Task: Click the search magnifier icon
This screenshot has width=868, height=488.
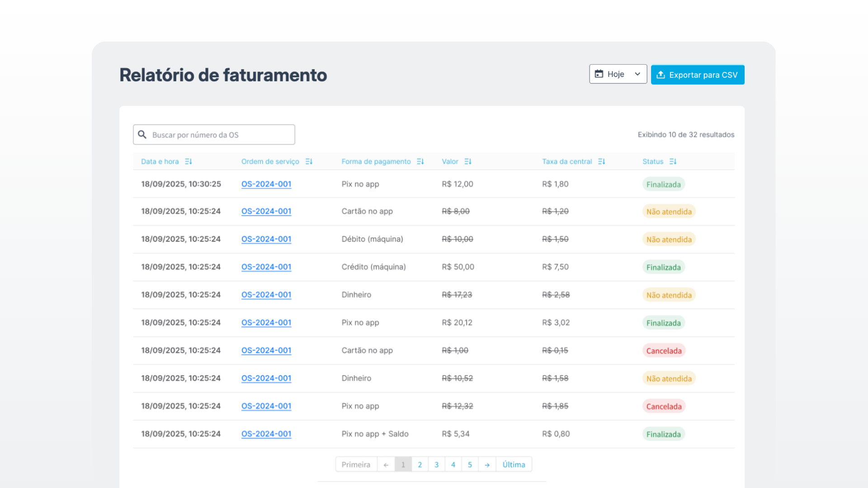Action: coord(142,135)
